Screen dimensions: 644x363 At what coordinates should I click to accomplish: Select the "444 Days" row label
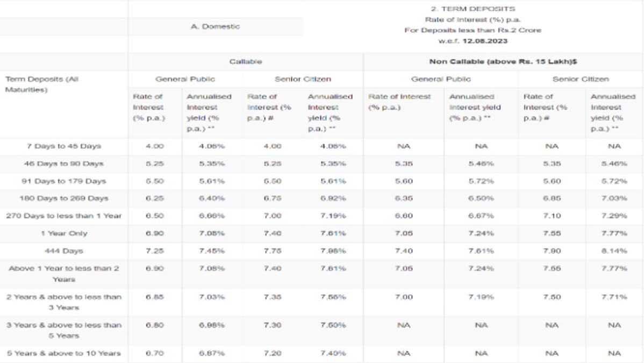63,251
